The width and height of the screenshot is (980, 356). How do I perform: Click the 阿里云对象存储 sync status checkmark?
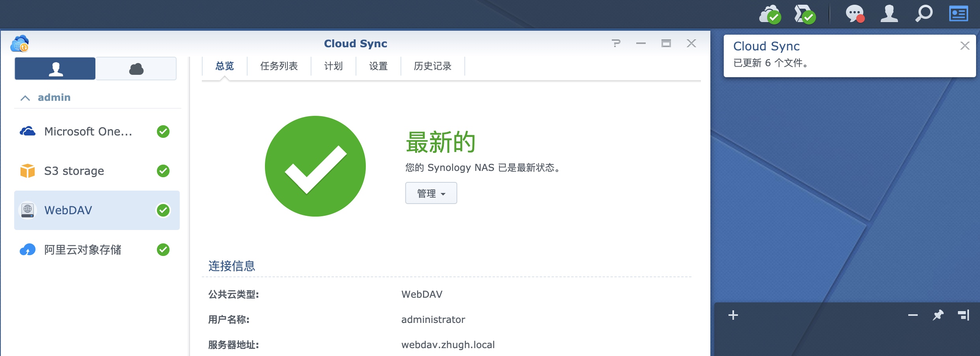click(x=163, y=250)
